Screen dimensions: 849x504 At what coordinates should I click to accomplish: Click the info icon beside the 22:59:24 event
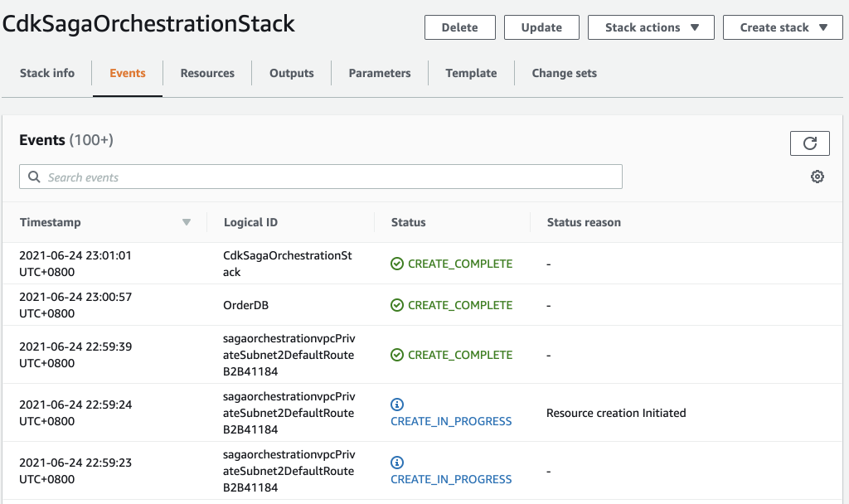click(x=396, y=405)
